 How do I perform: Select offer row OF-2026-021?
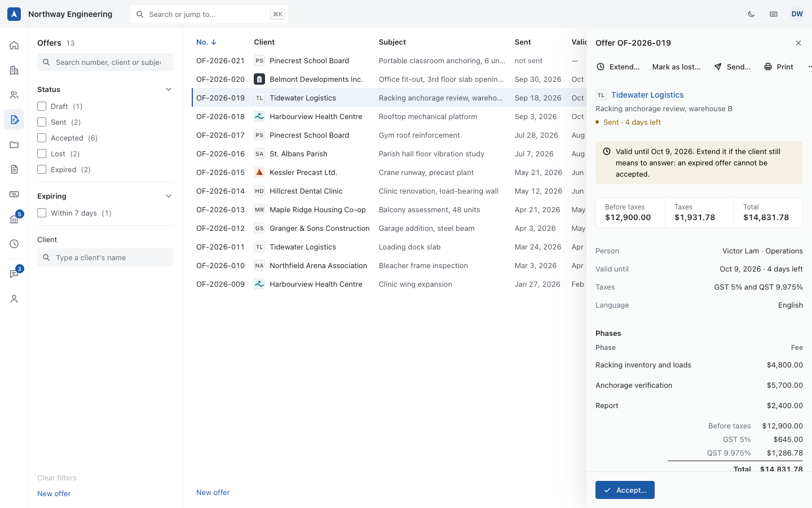(x=389, y=60)
